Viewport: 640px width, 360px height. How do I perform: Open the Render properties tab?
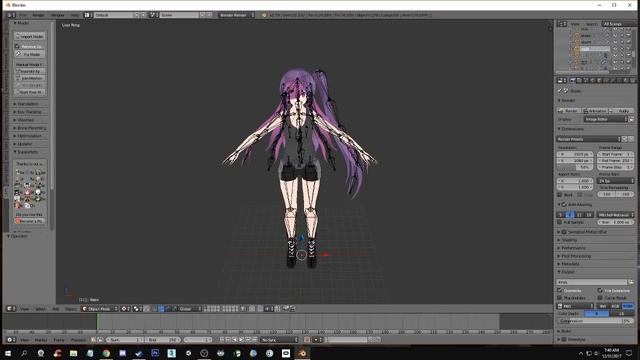coord(572,80)
